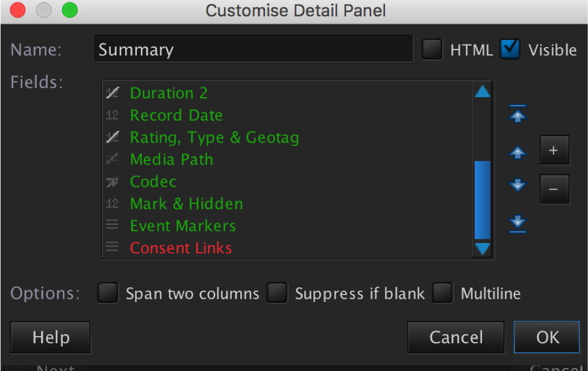Select the Record Date field

(x=176, y=115)
